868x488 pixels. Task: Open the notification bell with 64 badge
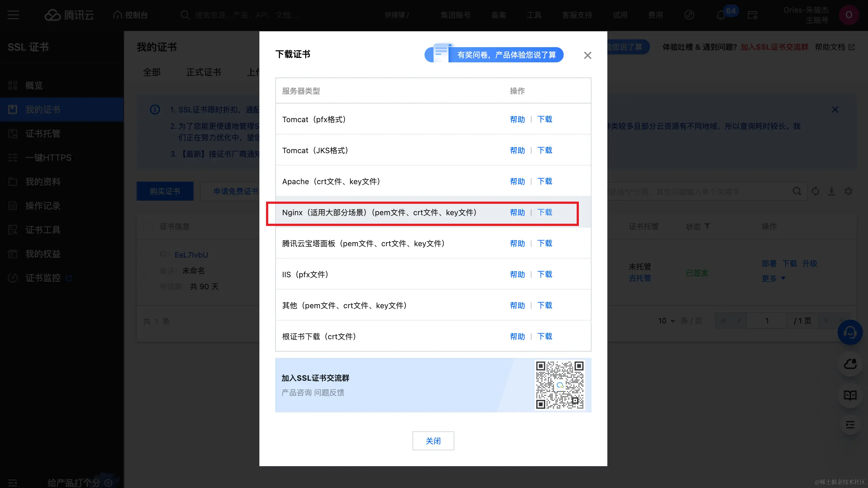tap(721, 15)
